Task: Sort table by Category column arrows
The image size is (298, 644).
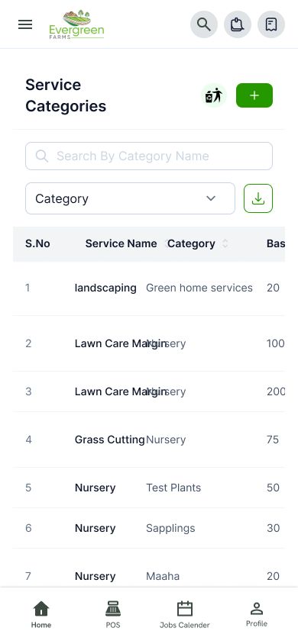Action: [225, 243]
